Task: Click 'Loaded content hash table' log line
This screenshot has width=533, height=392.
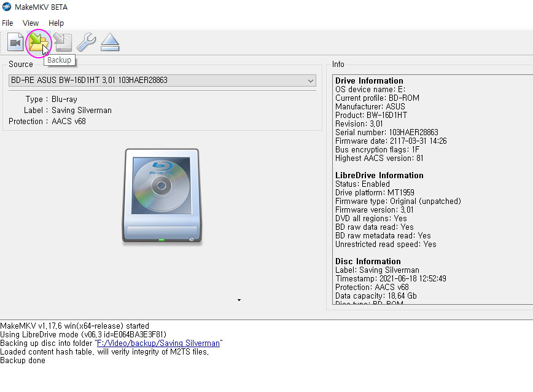Action: (104, 352)
